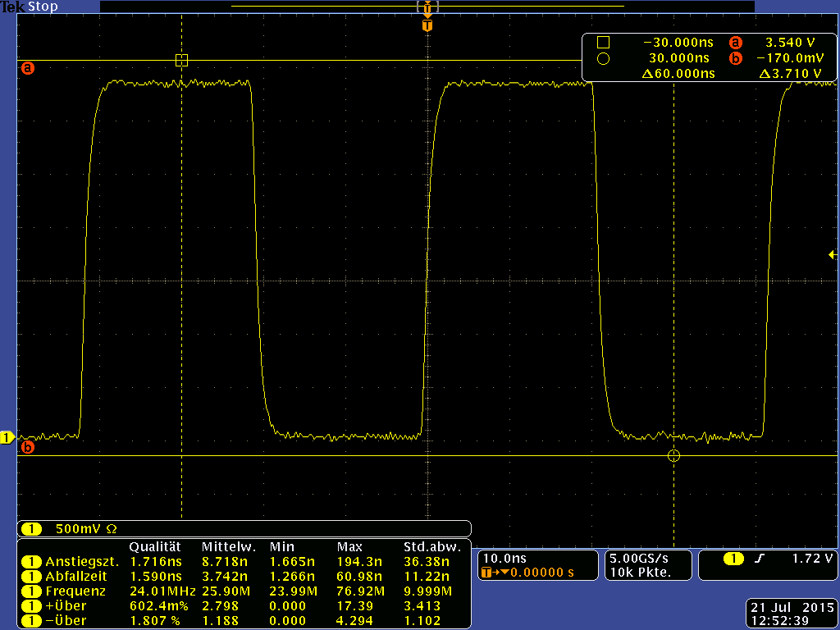Viewport: 840px width, 630px height.
Task: Click the 500mV Ω vertical scale readout
Action: (85, 529)
